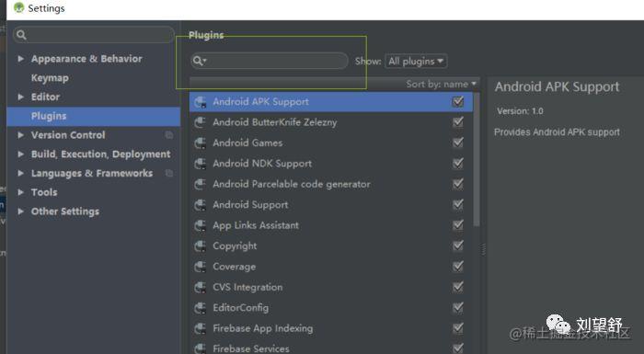Click the Firebase Services plugin icon
The width and height of the screenshot is (644, 354).
(x=200, y=348)
